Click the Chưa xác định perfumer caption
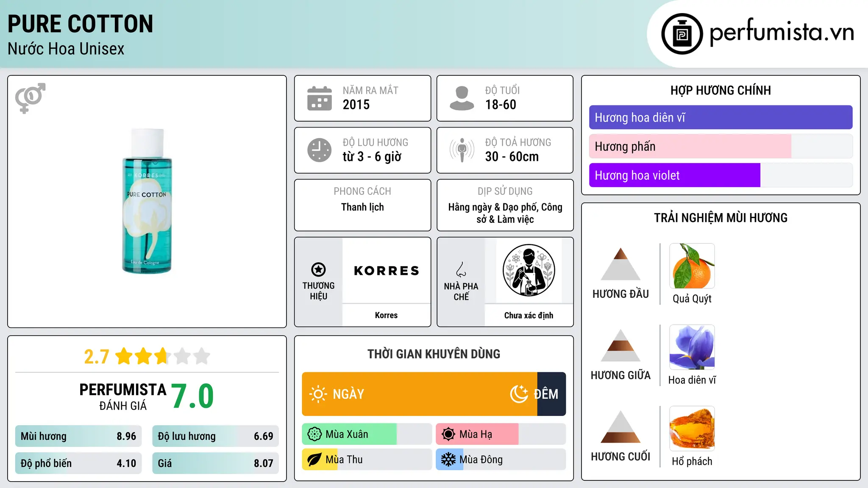The width and height of the screenshot is (868, 488). [529, 316]
